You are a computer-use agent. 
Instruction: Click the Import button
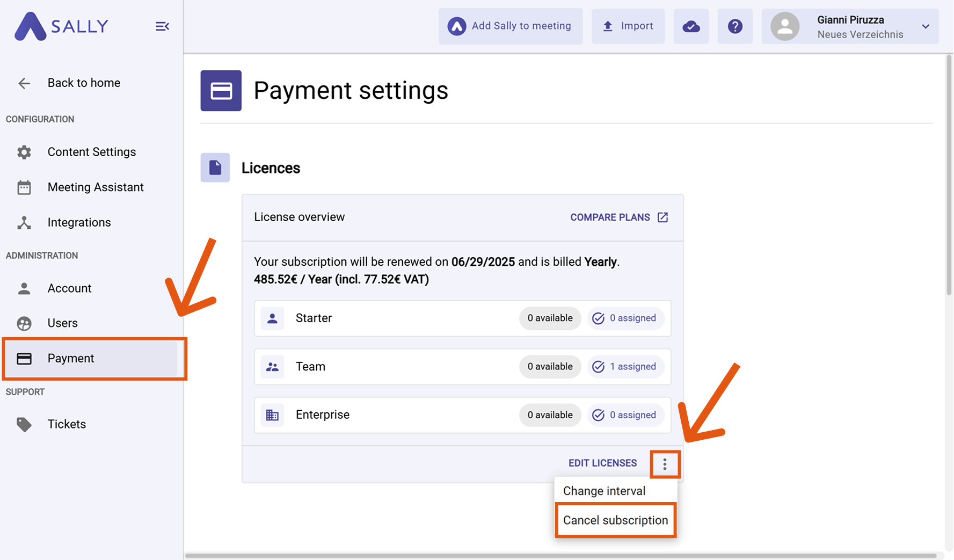(x=628, y=26)
